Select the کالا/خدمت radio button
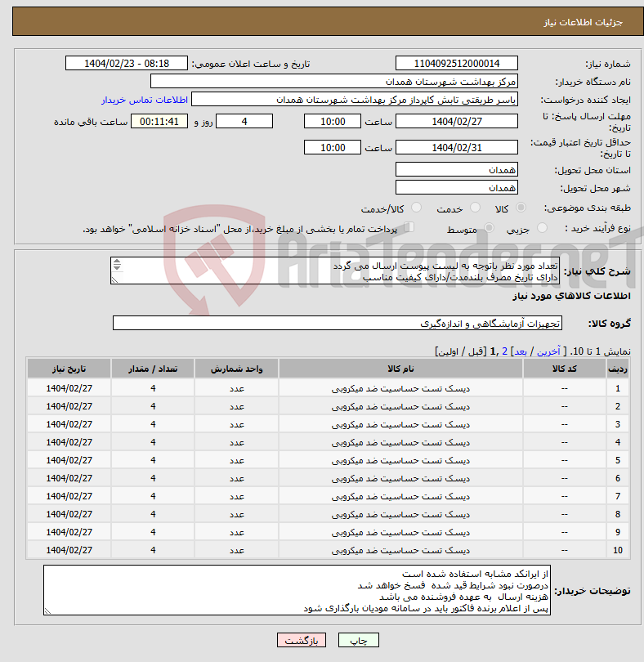Screen dimensions: 644x662 click(416, 208)
